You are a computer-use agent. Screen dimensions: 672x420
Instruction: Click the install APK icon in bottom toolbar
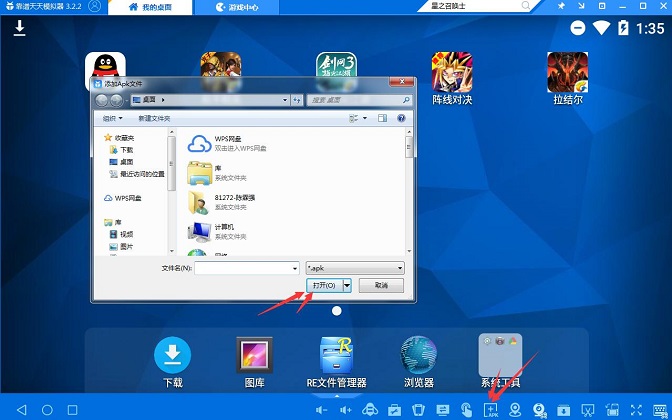tap(491, 410)
